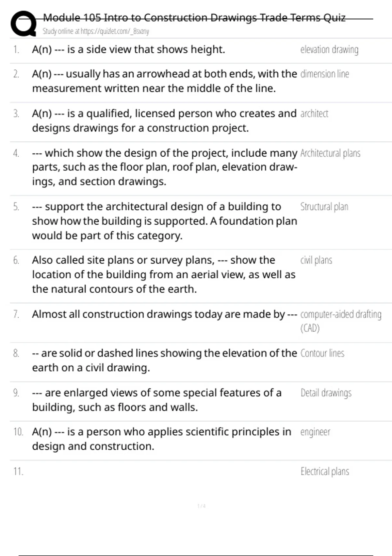This screenshot has width=392, height=556.
Task: Select the 'dimension line' answer term
Action: 325,74
